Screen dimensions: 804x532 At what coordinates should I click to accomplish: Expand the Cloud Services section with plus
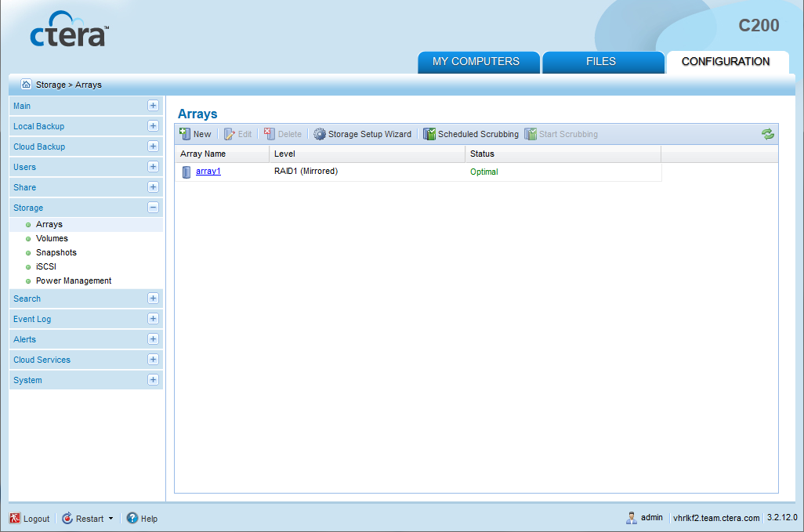tap(153, 360)
